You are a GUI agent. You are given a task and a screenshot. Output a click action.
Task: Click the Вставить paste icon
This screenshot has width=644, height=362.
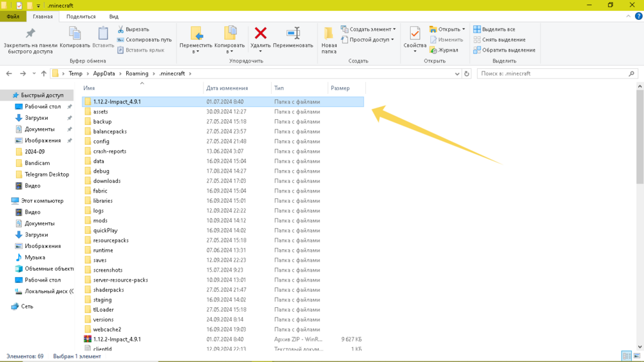[x=103, y=37]
